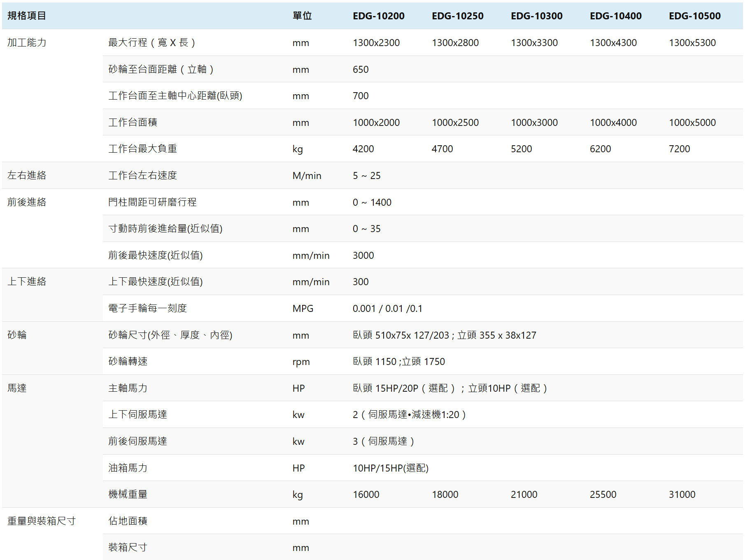Click the MPG unit cell
This screenshot has height=560, width=745.
[303, 309]
